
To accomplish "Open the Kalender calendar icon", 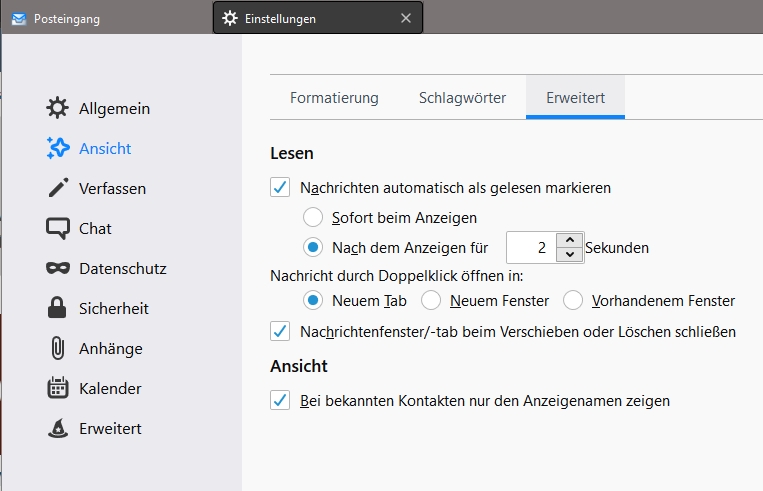I will click(x=58, y=388).
